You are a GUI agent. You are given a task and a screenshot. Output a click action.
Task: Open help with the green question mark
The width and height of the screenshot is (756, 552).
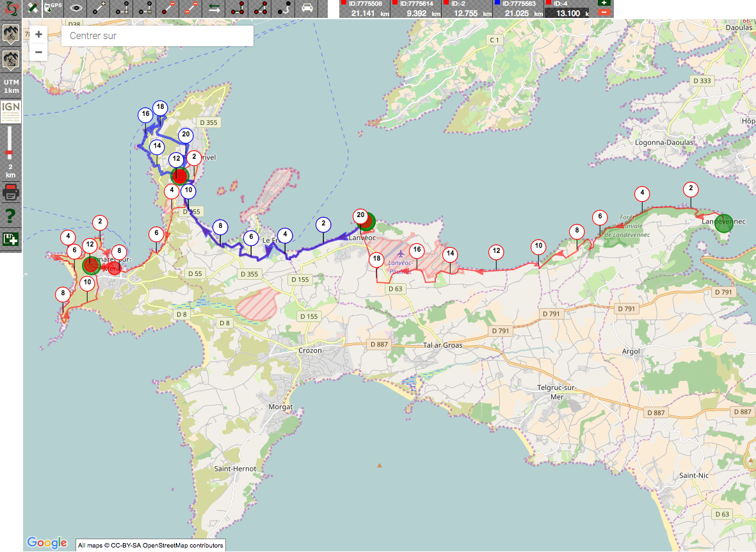point(11,216)
